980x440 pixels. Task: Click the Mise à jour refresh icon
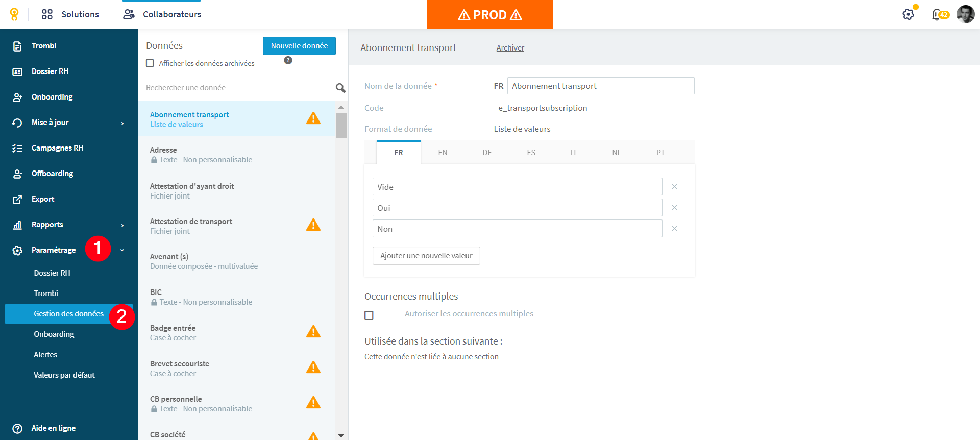[x=17, y=123]
